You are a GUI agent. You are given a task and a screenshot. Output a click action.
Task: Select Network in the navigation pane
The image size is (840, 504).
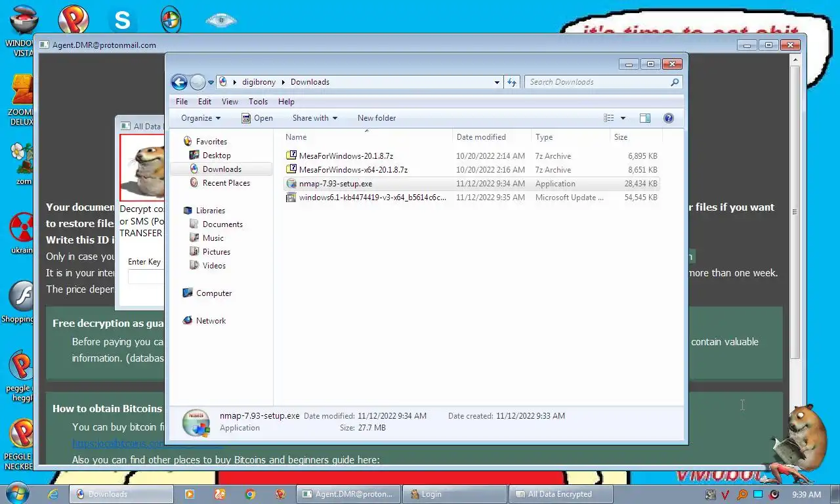[x=211, y=321]
